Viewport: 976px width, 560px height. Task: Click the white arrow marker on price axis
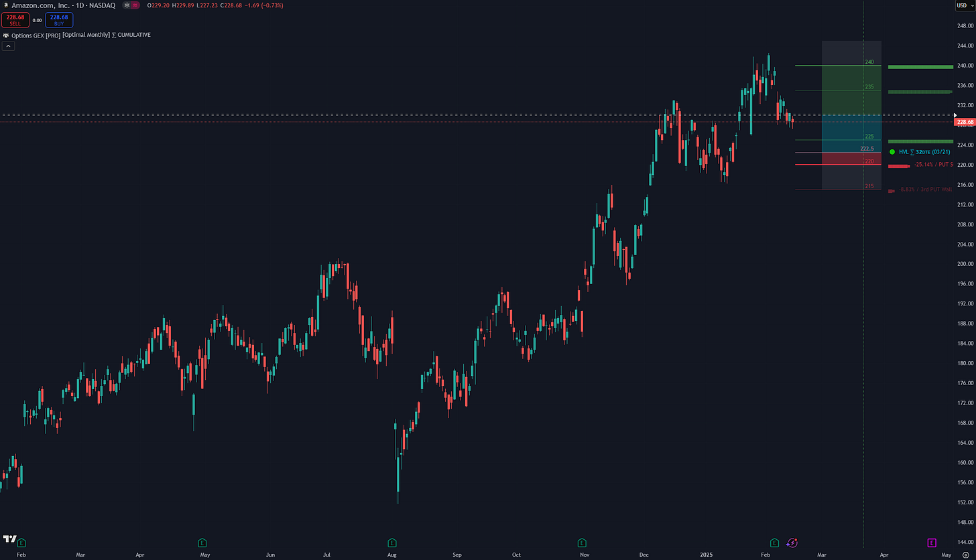tap(955, 115)
